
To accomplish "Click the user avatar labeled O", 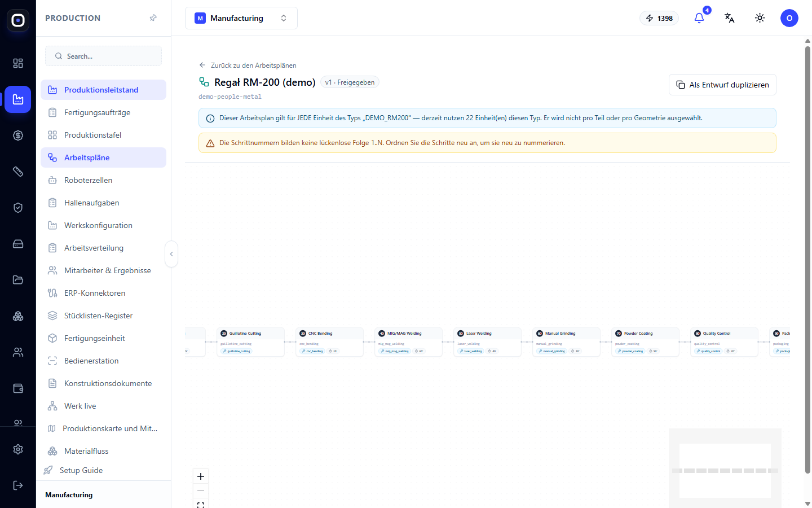I will [789, 18].
